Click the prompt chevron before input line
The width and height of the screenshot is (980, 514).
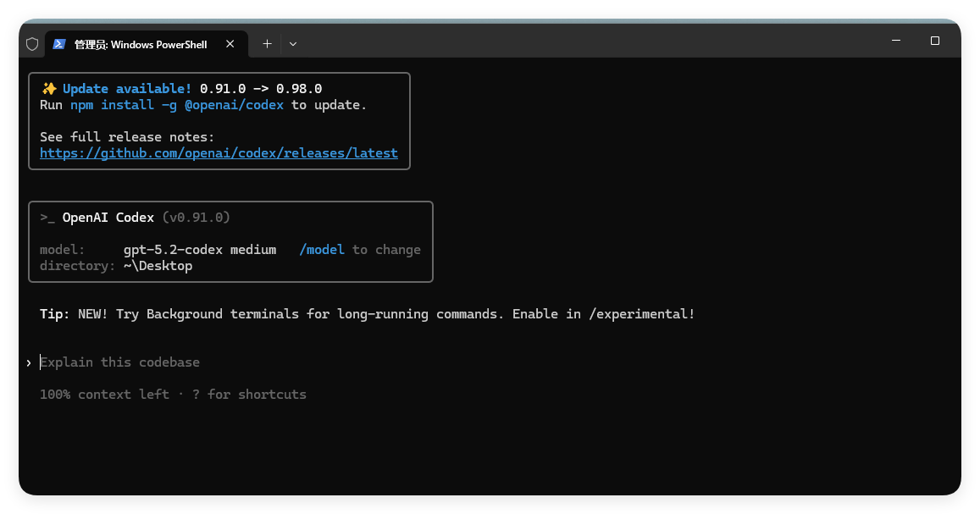29,363
